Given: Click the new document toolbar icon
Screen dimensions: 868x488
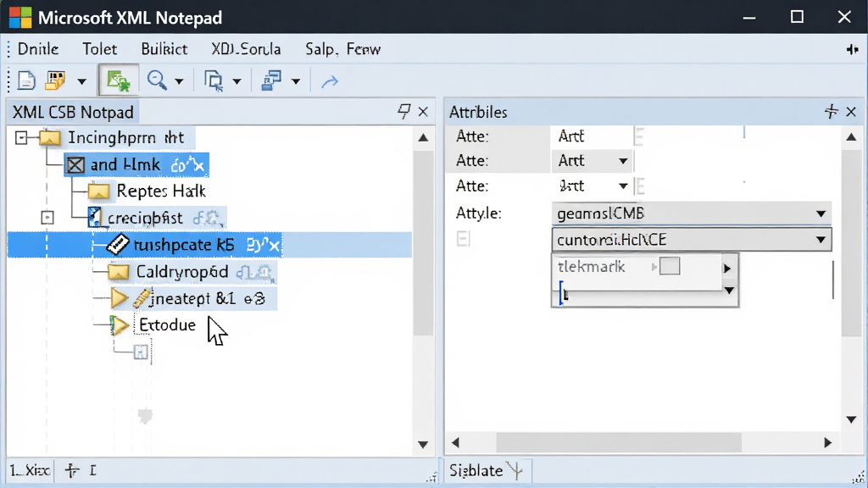Looking at the screenshot, I should point(26,80).
